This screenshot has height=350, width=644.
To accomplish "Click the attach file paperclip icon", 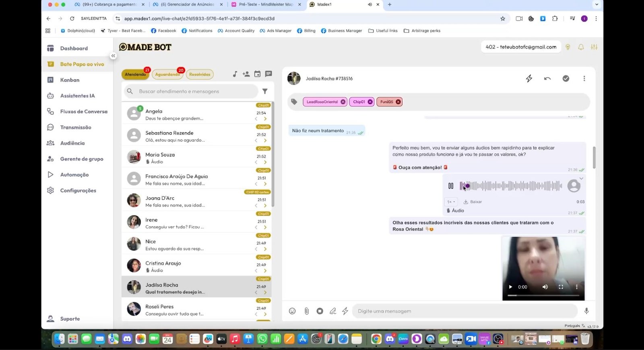I will tap(306, 311).
